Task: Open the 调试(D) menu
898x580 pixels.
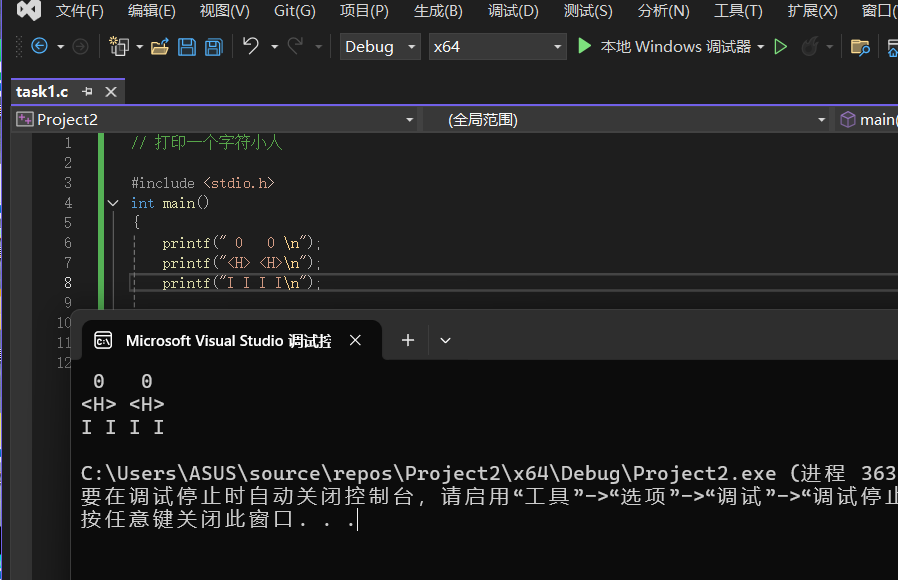Action: pos(513,11)
